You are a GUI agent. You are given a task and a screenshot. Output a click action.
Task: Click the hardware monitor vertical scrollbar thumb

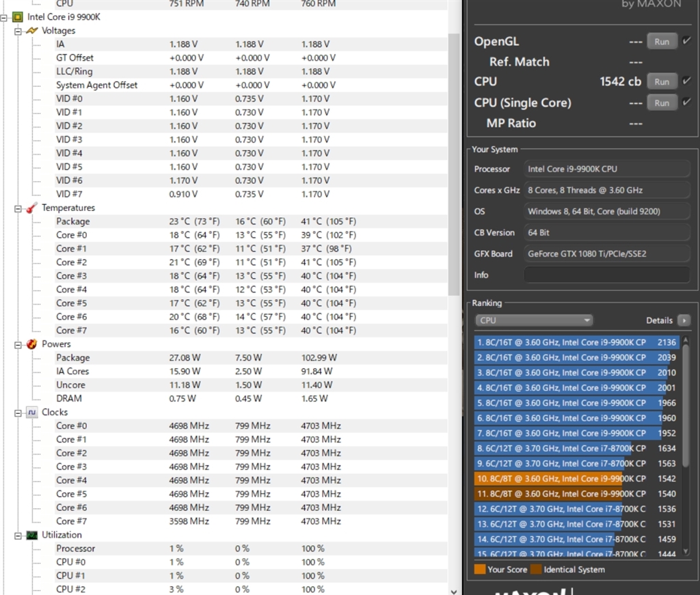pos(454,164)
